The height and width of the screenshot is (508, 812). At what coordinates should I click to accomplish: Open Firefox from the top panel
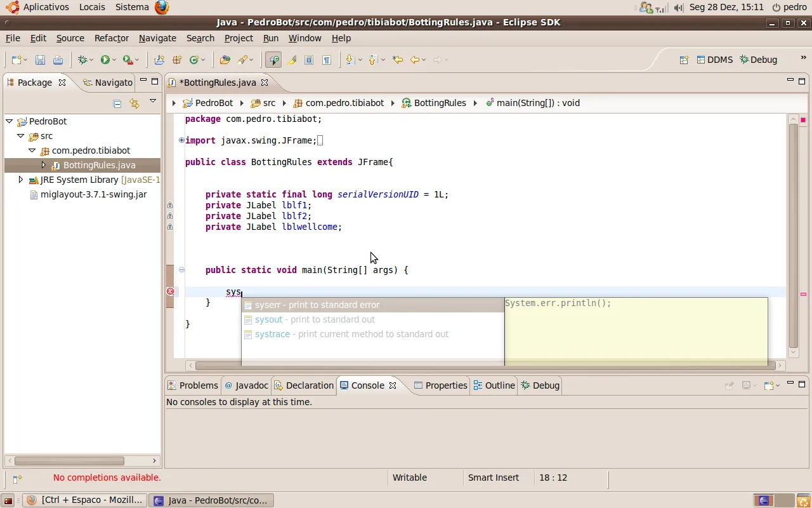(x=162, y=8)
